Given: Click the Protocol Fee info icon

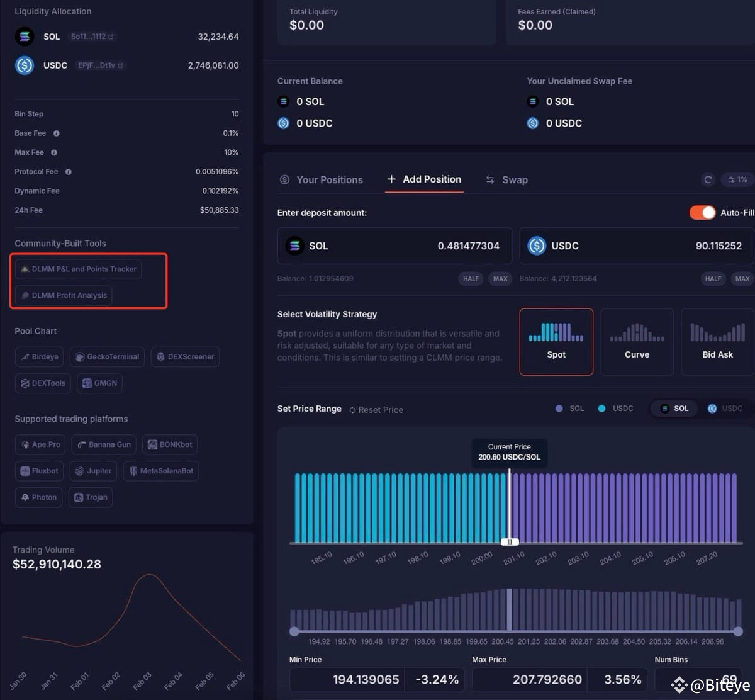Looking at the screenshot, I should (x=69, y=172).
